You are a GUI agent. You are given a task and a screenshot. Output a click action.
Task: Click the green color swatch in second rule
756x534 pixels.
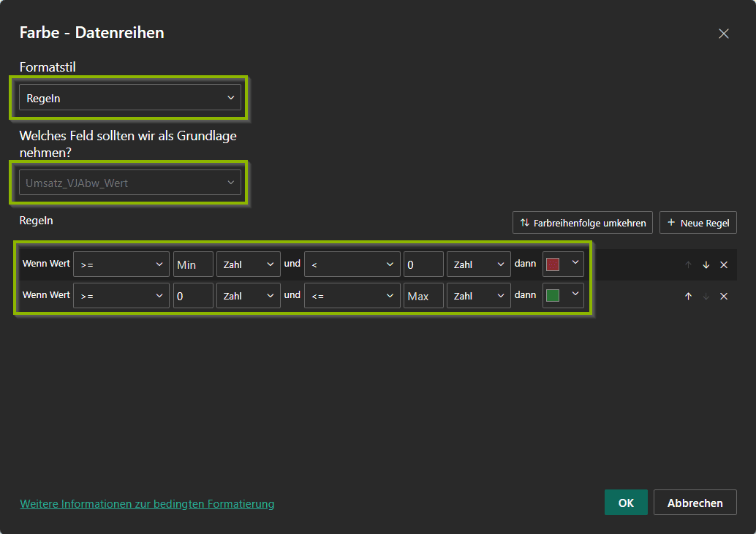[553, 296]
